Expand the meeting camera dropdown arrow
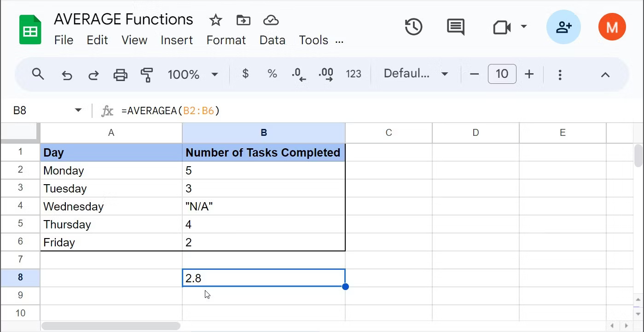Screen dimensions: 644x332 click(x=523, y=27)
